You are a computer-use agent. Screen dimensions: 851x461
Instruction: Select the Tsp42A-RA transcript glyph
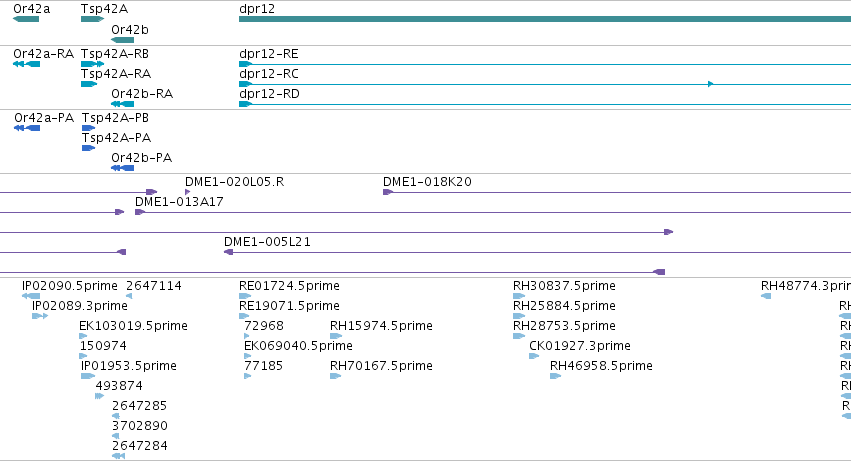(x=89, y=84)
